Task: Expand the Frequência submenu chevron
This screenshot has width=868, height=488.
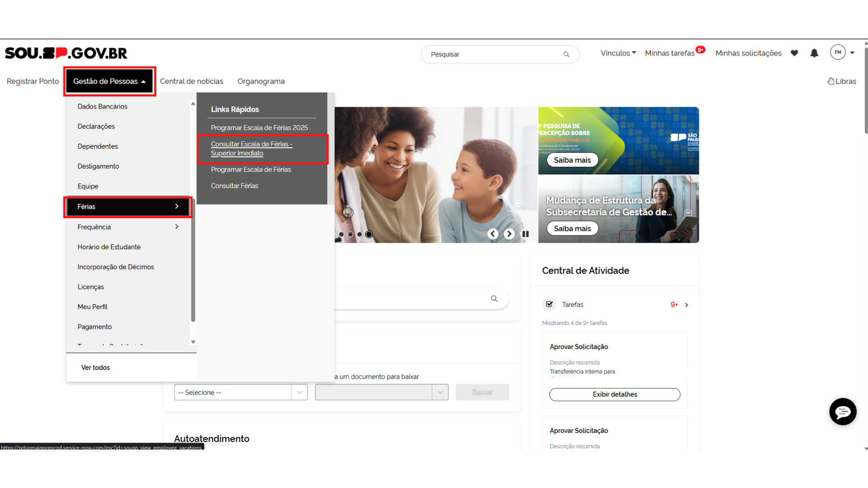Action: (x=177, y=227)
